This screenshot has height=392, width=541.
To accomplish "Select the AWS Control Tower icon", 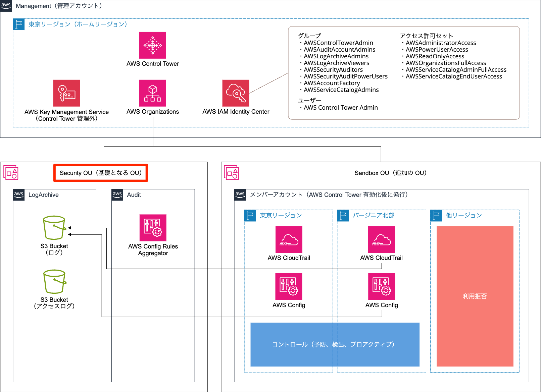I will pyautogui.click(x=153, y=45).
